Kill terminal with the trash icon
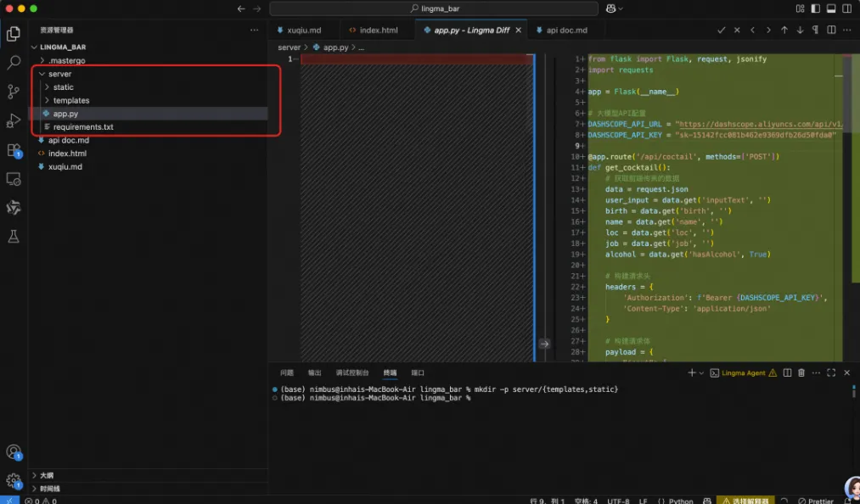 801,372
